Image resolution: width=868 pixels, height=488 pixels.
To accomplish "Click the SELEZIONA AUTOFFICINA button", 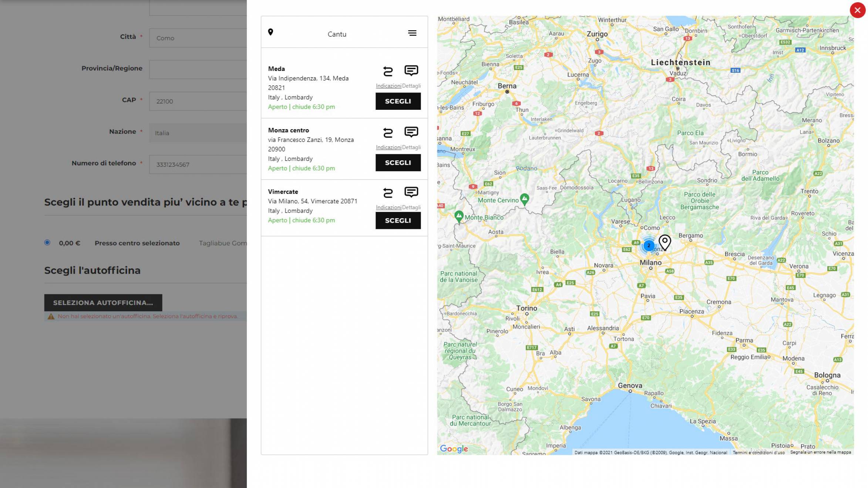I will coord(103,303).
